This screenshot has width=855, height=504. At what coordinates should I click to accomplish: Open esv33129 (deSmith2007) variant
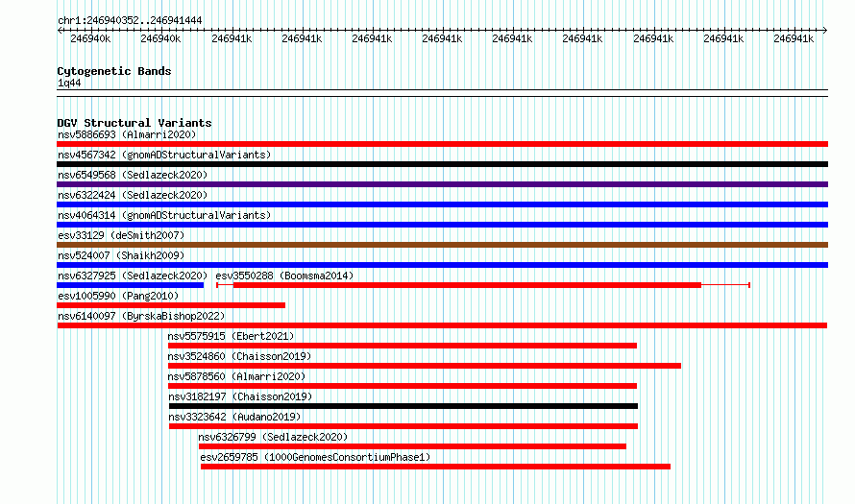tap(121, 235)
